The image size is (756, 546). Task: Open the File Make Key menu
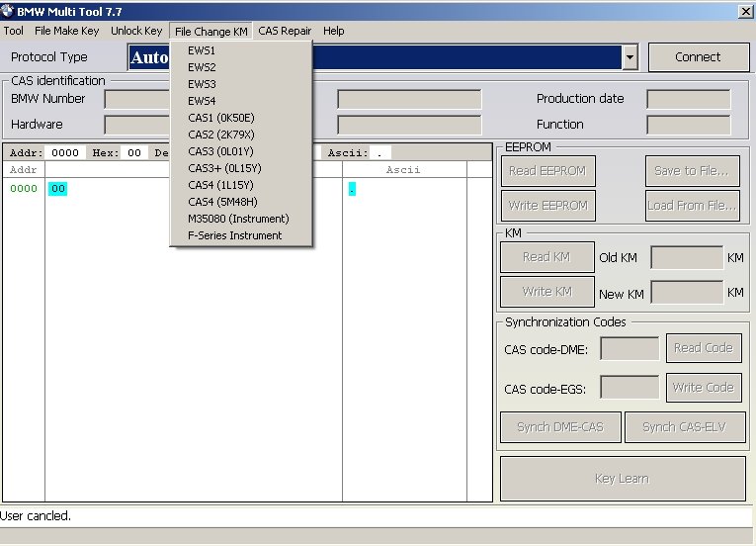[66, 31]
